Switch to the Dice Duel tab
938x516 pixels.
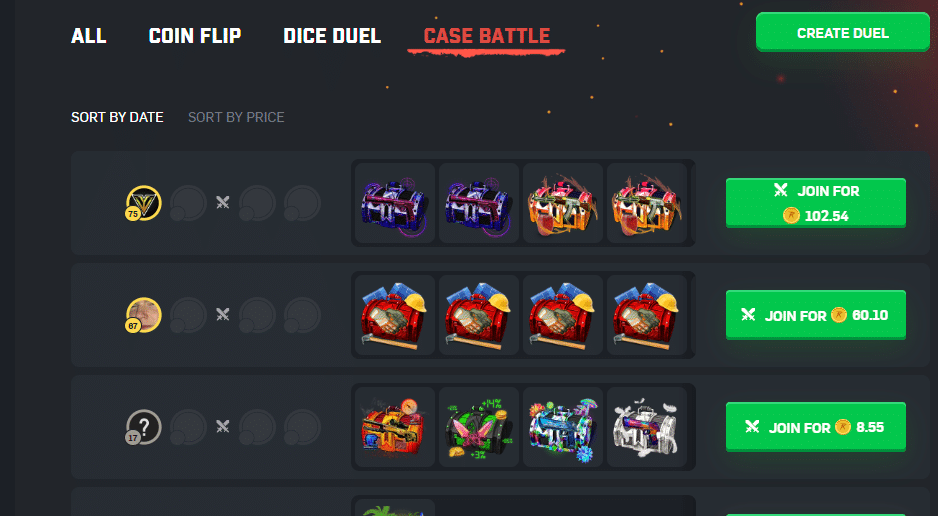pos(332,36)
